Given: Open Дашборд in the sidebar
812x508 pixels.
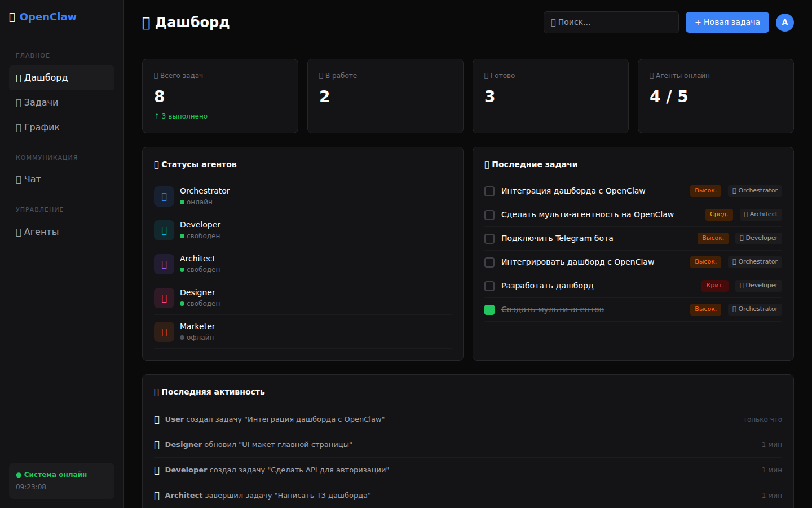Looking at the screenshot, I should (61, 78).
